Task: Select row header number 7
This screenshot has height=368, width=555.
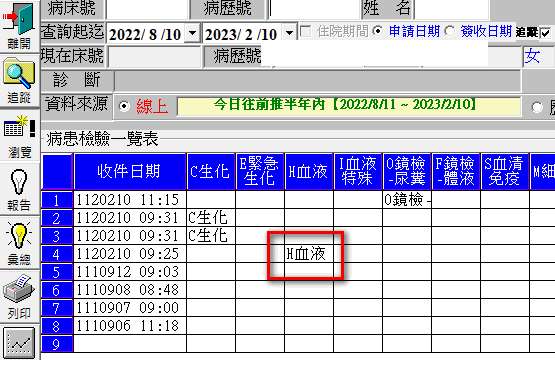Action: click(x=57, y=308)
